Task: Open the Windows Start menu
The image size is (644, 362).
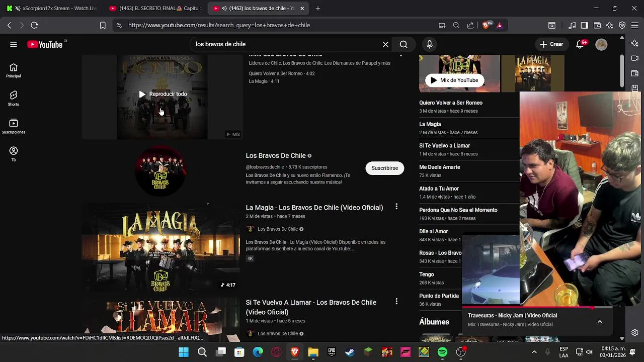Action: [x=184, y=352]
